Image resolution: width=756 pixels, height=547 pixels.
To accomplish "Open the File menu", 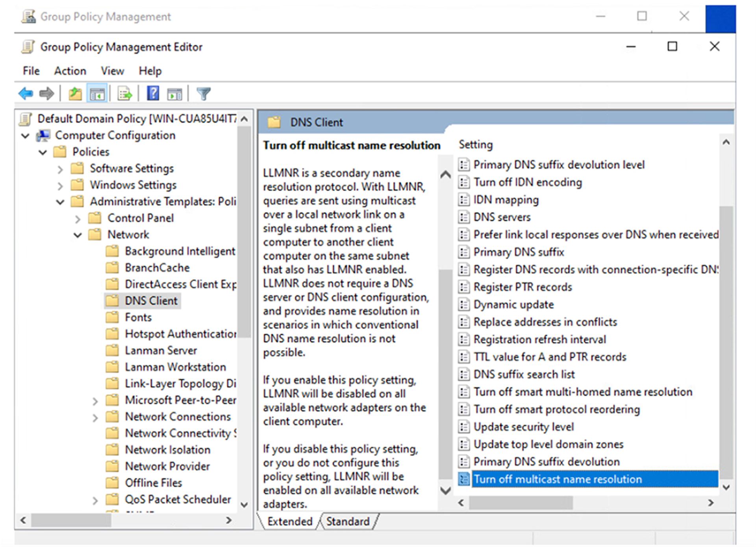I will tap(31, 71).
